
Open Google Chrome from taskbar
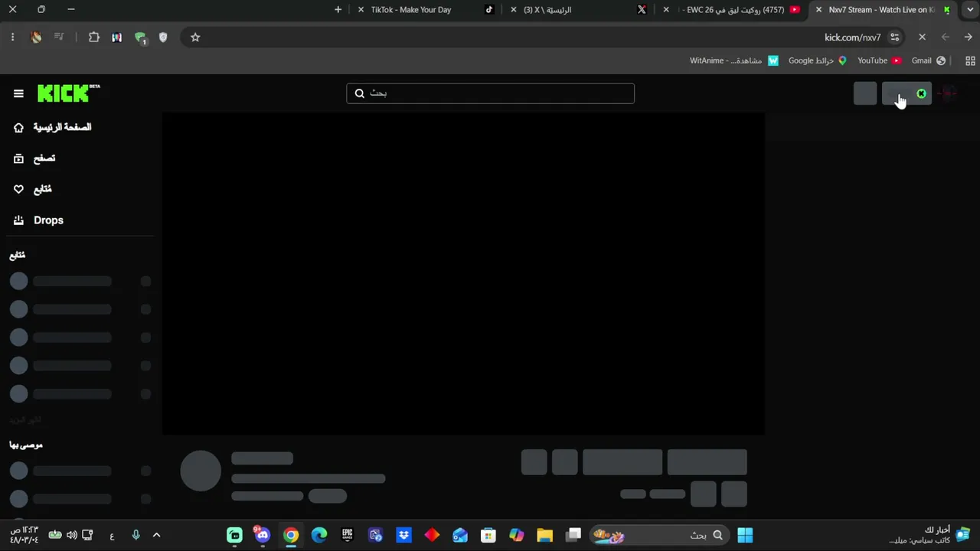click(x=291, y=535)
